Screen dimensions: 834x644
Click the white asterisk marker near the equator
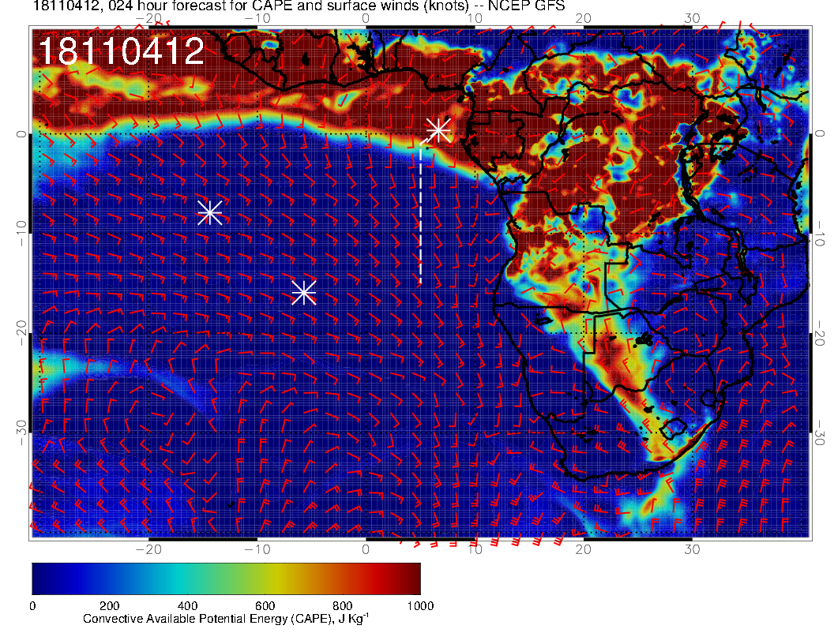pyautogui.click(x=438, y=129)
